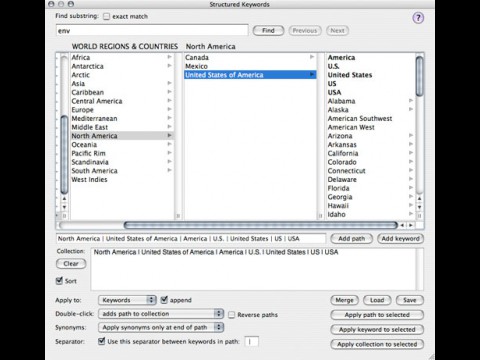Select North America in the regions list
480x360 pixels.
(122, 136)
